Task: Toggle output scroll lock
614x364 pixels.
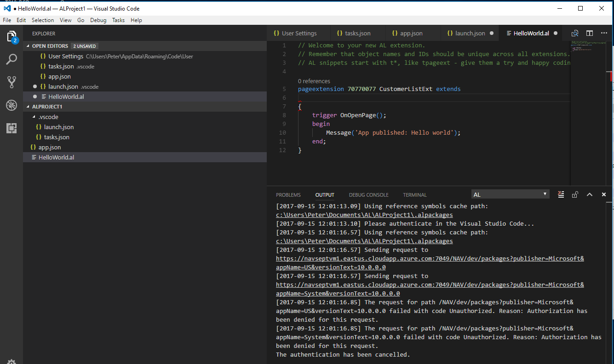Action: pyautogui.click(x=575, y=194)
